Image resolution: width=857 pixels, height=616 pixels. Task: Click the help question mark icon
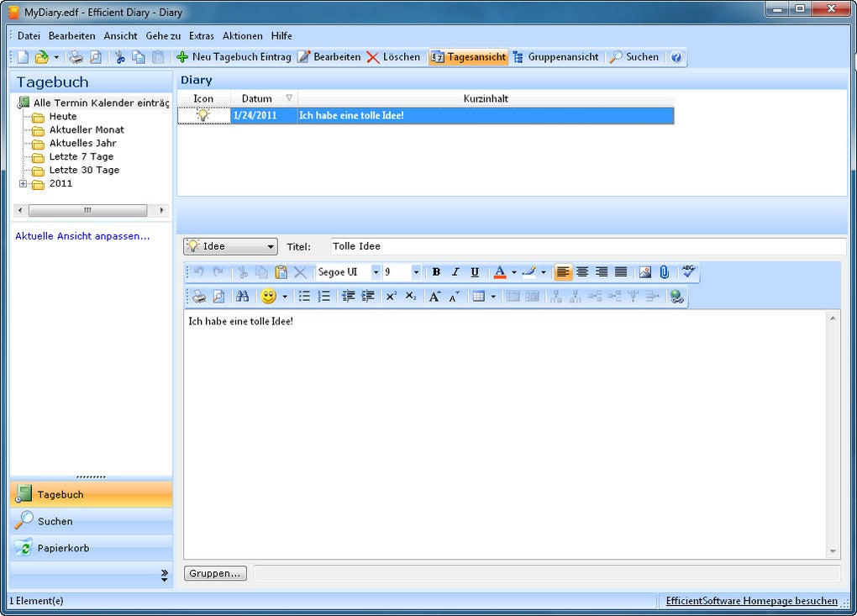676,57
